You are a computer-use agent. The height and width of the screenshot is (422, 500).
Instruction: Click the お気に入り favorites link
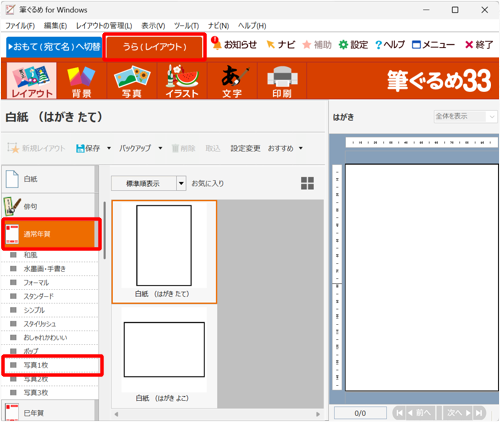(x=208, y=183)
